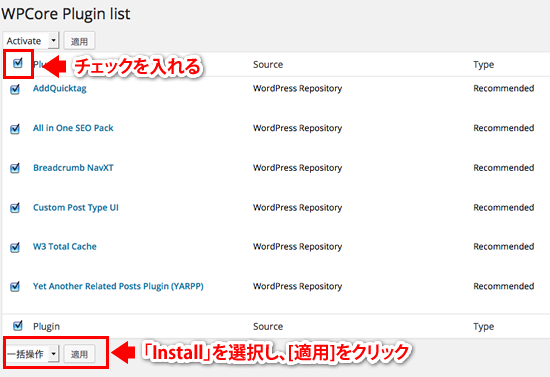Click the Source column label in footer row
The height and width of the screenshot is (377, 550).
click(x=268, y=326)
